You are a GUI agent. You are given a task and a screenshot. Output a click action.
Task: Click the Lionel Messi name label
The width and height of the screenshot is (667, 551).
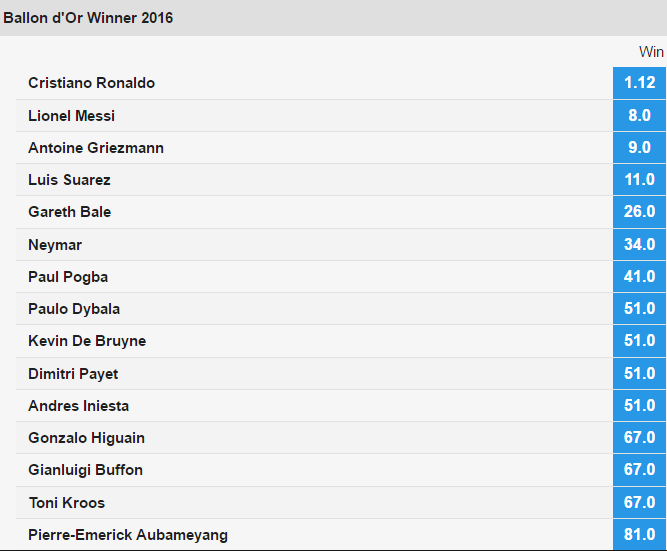click(x=71, y=116)
